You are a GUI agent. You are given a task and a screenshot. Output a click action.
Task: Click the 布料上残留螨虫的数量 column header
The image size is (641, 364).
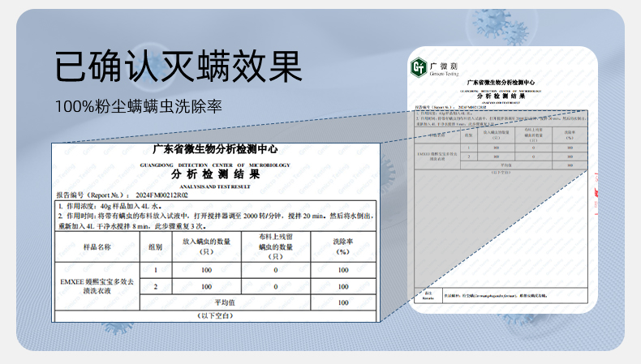point(276,246)
